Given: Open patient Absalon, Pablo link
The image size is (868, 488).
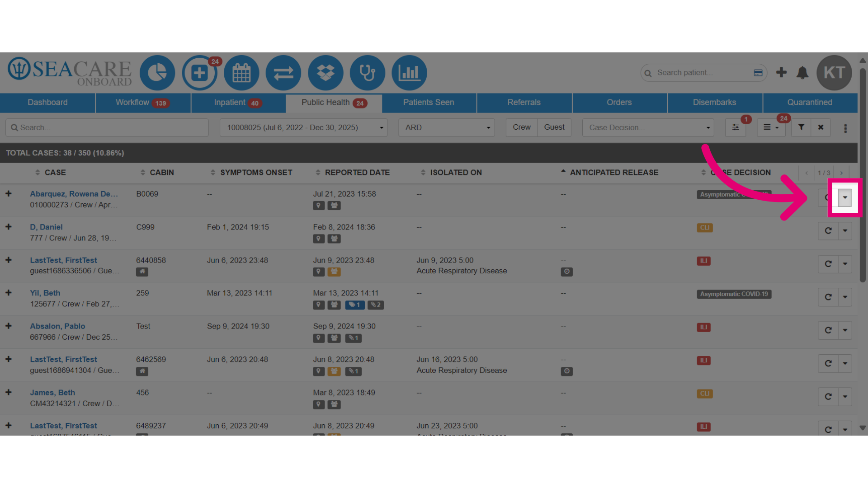Looking at the screenshot, I should coord(57,326).
